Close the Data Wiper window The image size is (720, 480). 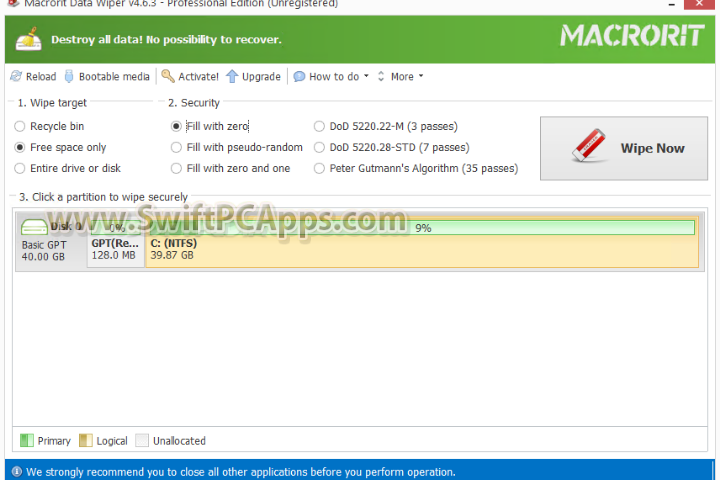[699, 4]
